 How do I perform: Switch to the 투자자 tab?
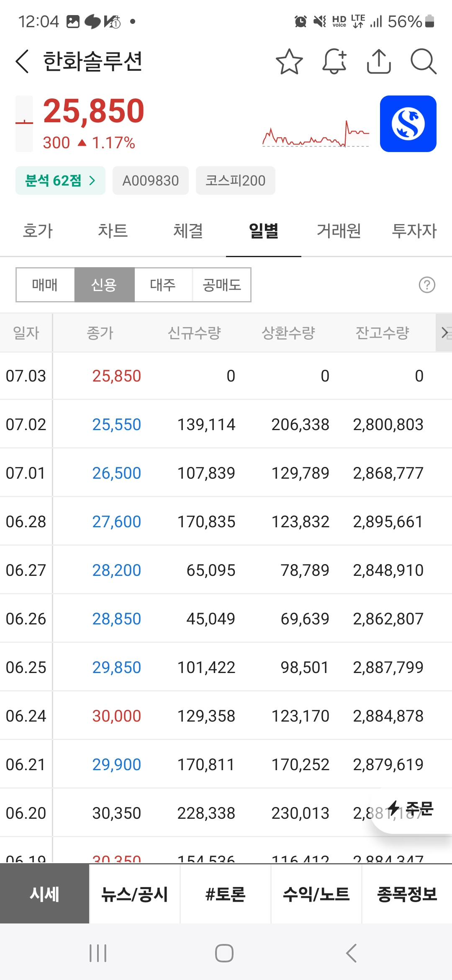pyautogui.click(x=414, y=231)
